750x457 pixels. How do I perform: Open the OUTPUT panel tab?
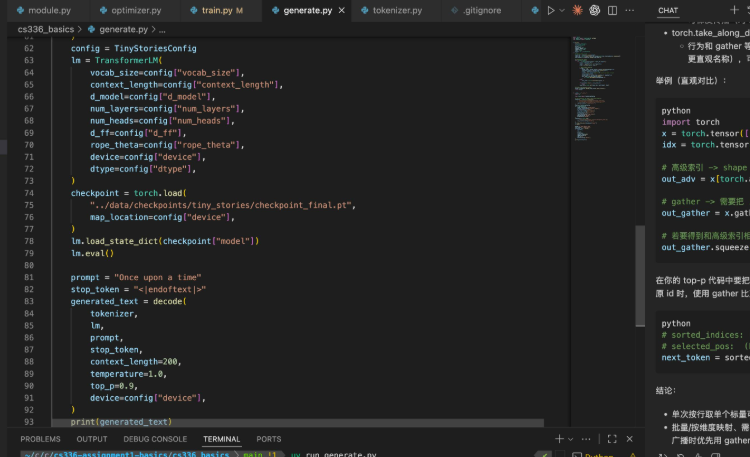tap(92, 439)
